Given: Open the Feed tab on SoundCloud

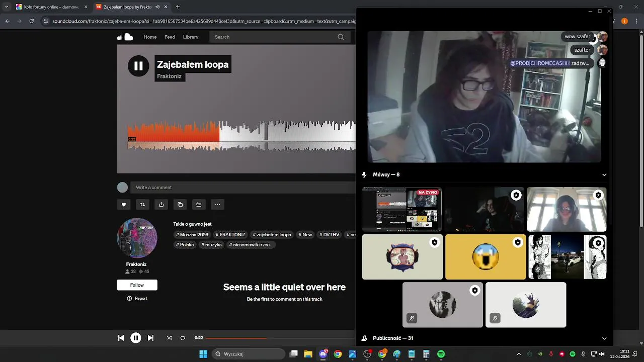Looking at the screenshot, I should pos(170,37).
